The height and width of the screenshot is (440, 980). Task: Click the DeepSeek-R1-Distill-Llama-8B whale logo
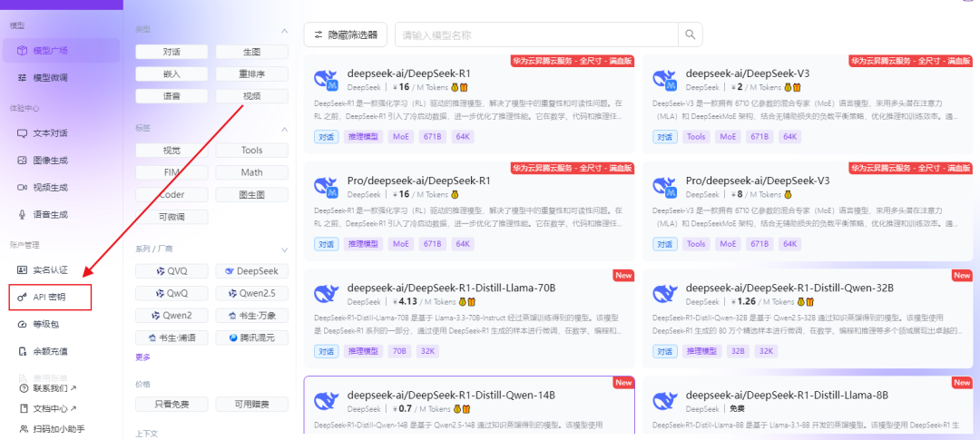click(665, 401)
